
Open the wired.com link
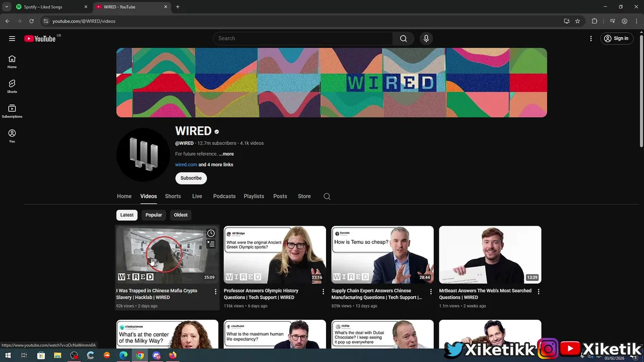click(186, 165)
